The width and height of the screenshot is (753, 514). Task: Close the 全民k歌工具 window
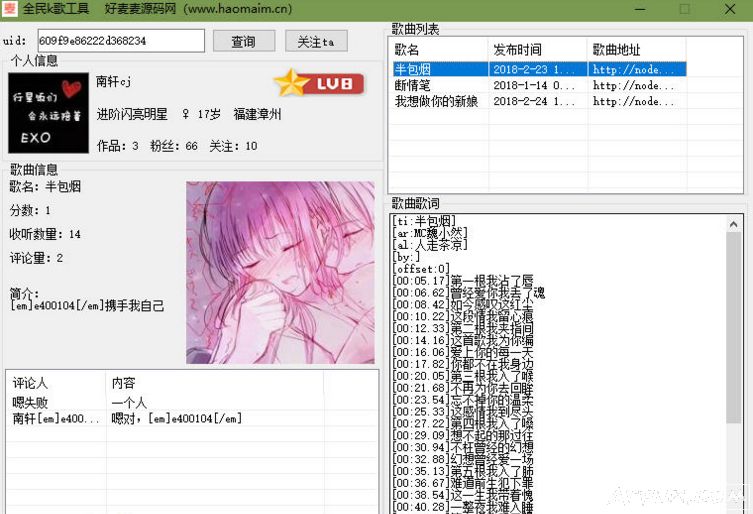pos(730,9)
